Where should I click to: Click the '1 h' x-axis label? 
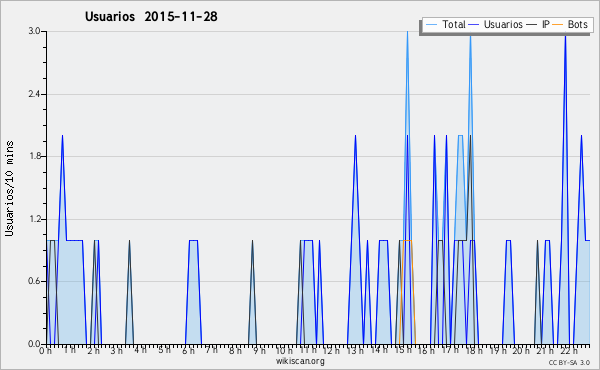69,350
